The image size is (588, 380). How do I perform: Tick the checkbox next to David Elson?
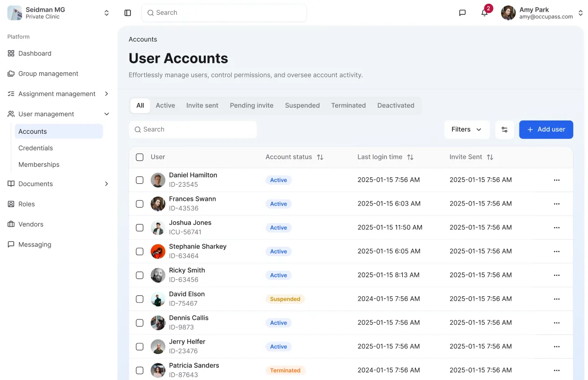(x=139, y=299)
